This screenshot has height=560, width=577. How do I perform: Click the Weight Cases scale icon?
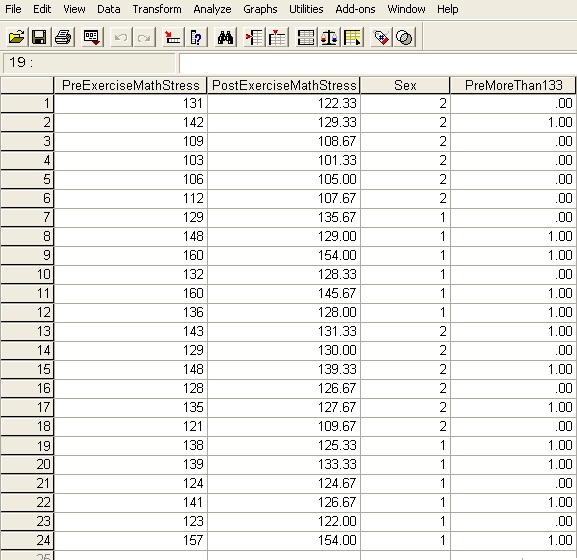pyautogui.click(x=329, y=37)
